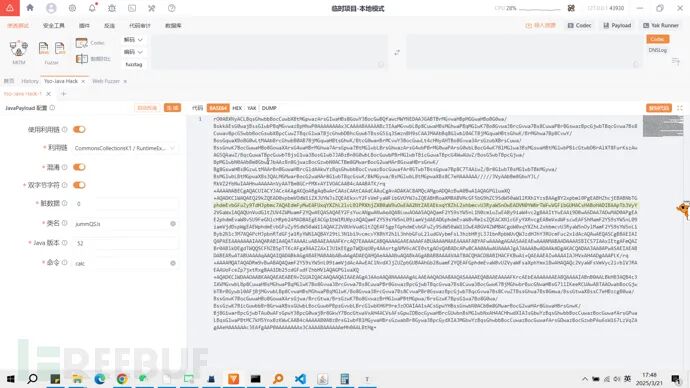Open the Codec tool in the ribbon

[x=90, y=43]
